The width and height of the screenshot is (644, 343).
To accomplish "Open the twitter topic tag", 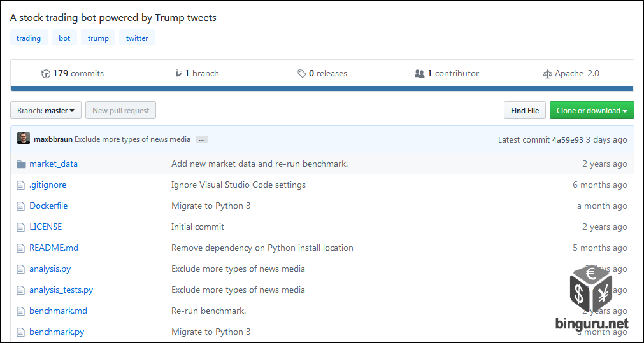I will [x=137, y=38].
